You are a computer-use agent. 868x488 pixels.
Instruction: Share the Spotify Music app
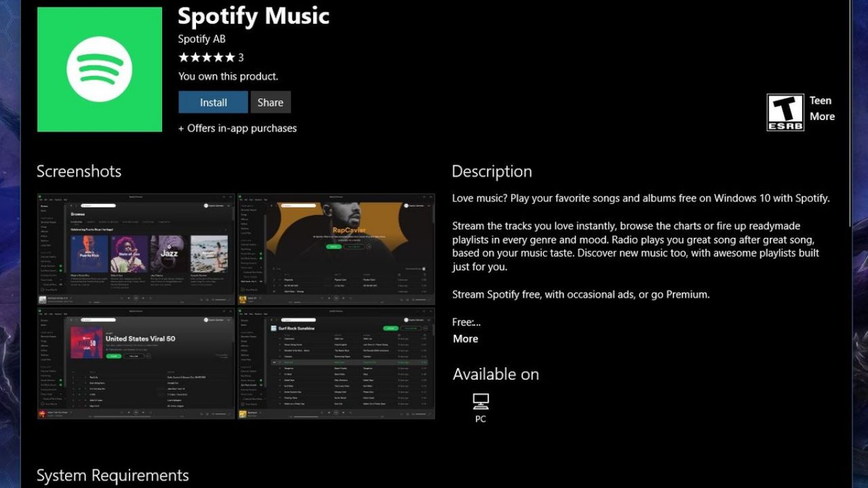[270, 102]
